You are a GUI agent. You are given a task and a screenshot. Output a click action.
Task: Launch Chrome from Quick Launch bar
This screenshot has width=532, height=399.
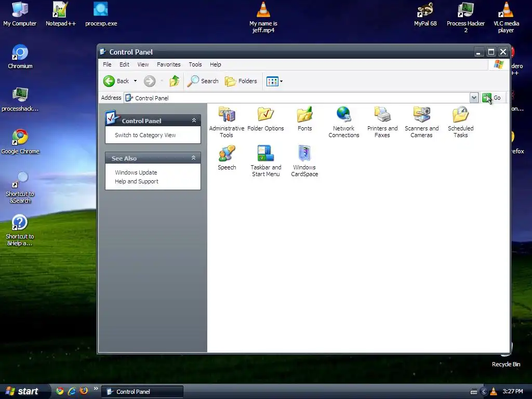(60, 391)
